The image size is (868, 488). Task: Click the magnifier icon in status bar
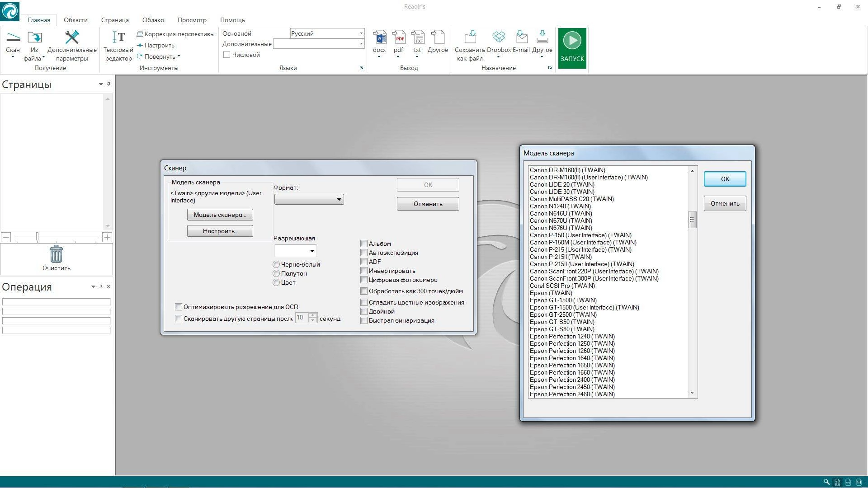click(x=826, y=482)
